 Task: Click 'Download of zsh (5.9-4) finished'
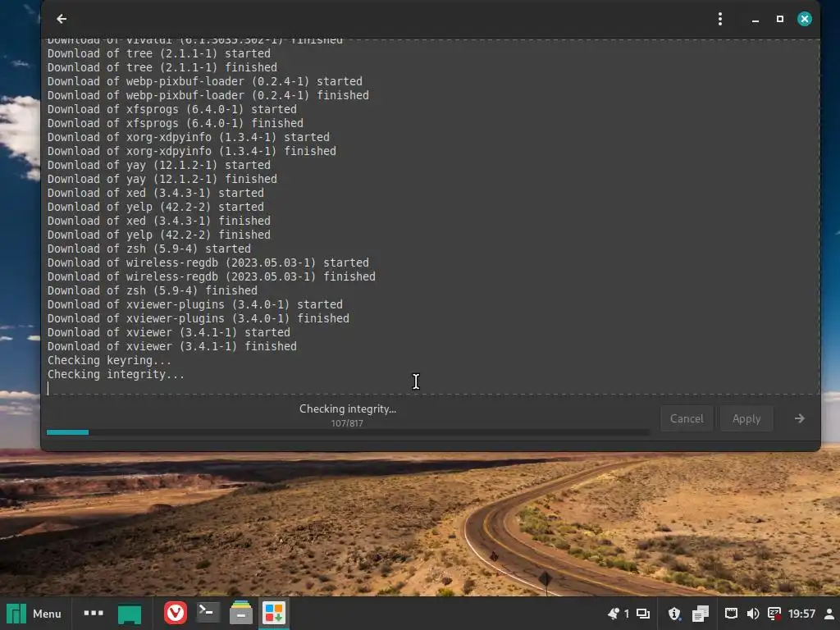point(152,291)
